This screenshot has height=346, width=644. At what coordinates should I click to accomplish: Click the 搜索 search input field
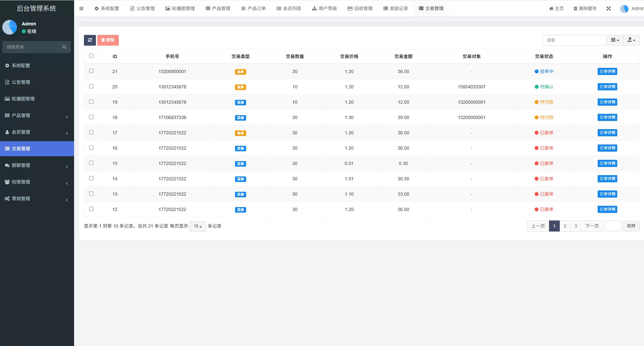(x=574, y=40)
